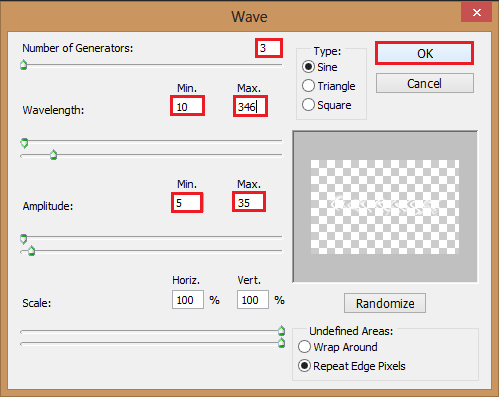The height and width of the screenshot is (397, 499).
Task: Click the Scale Horiz. percentage field
Action: pyautogui.click(x=188, y=300)
